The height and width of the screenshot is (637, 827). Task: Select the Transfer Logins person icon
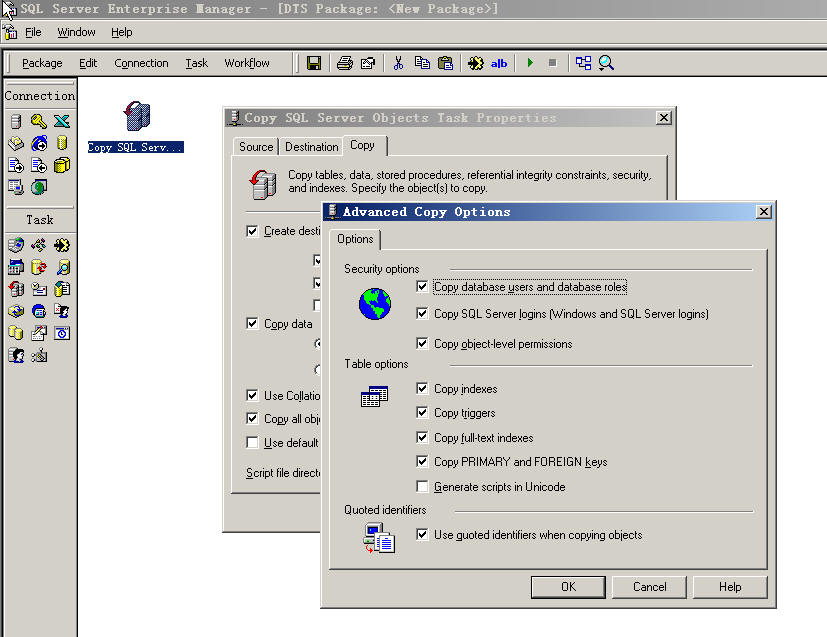click(16, 355)
